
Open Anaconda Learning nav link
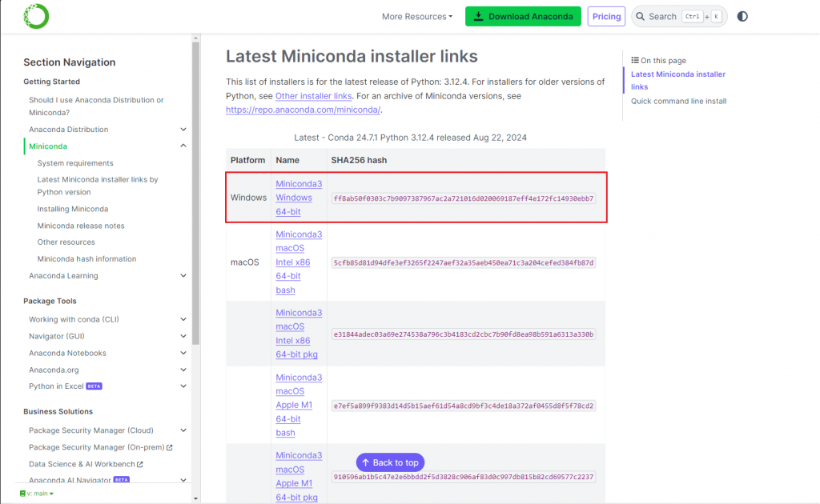pos(63,275)
